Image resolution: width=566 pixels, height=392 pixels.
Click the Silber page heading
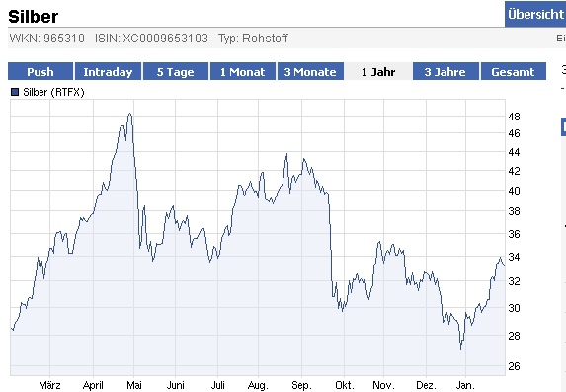pyautogui.click(x=33, y=16)
